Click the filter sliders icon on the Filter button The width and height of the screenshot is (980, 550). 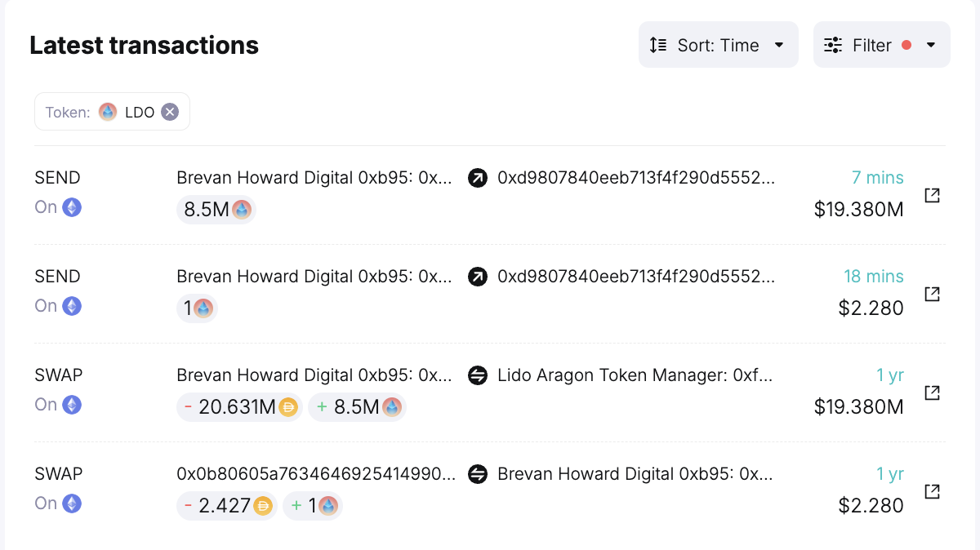coord(833,45)
